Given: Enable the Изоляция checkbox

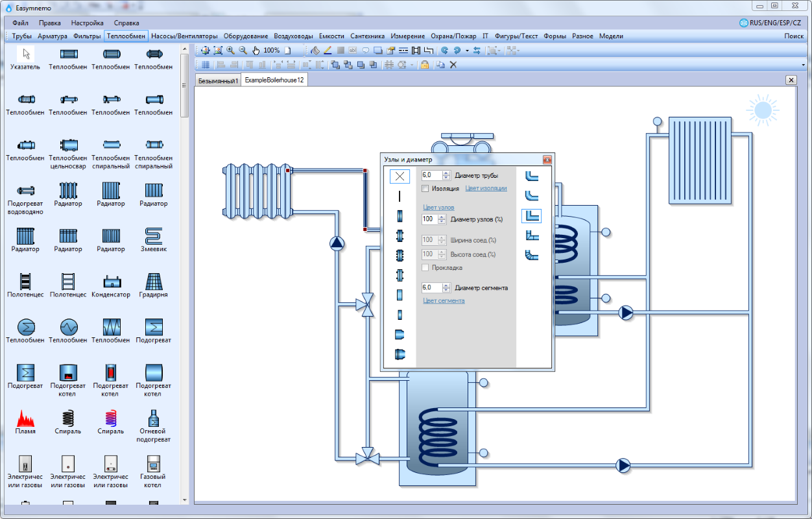Looking at the screenshot, I should [425, 189].
